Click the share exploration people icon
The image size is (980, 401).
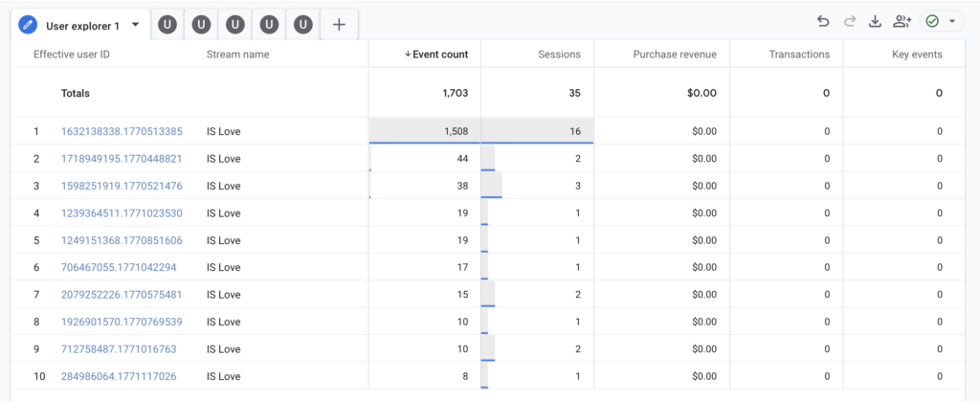coord(902,22)
